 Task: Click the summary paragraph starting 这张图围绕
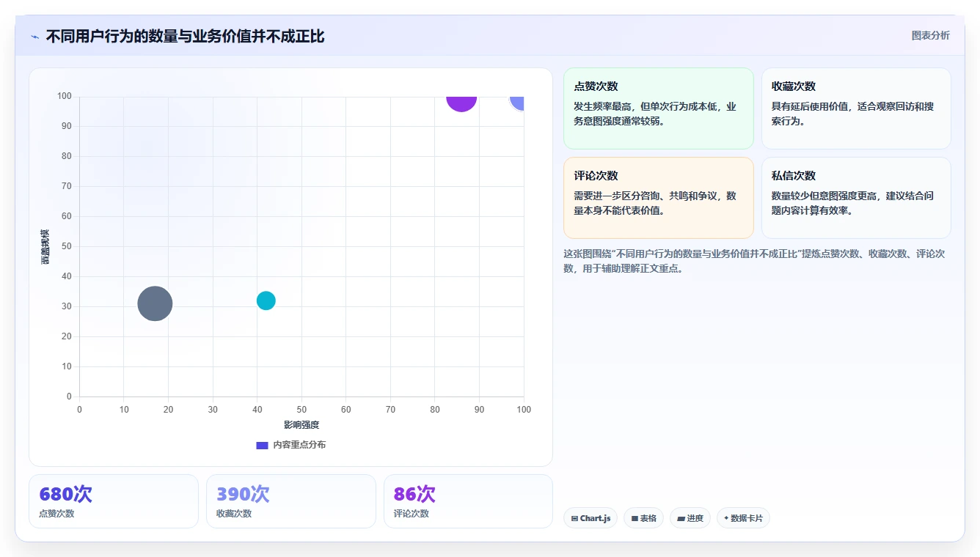[x=754, y=261]
